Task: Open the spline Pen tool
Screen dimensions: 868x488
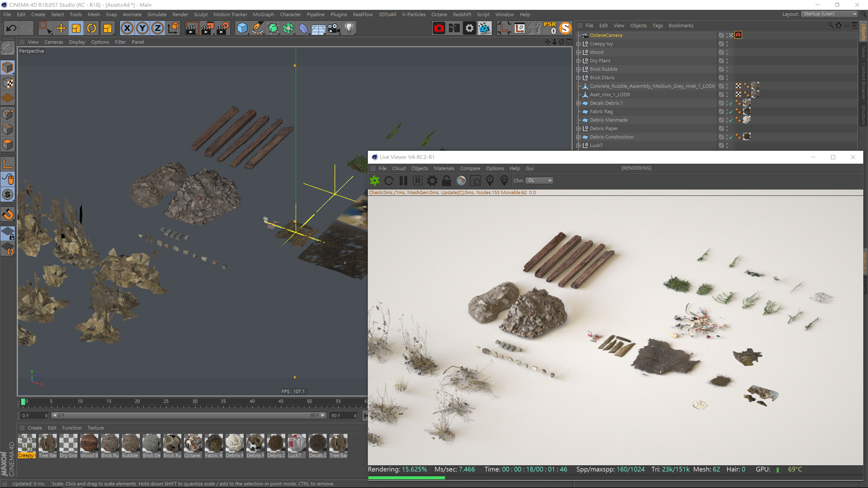Action: pyautogui.click(x=258, y=28)
